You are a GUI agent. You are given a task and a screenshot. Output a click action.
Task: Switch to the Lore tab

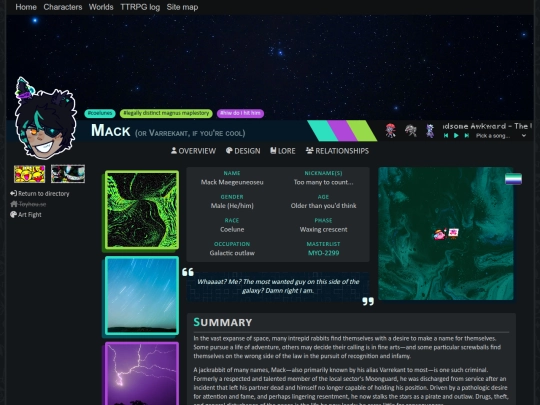(x=283, y=151)
